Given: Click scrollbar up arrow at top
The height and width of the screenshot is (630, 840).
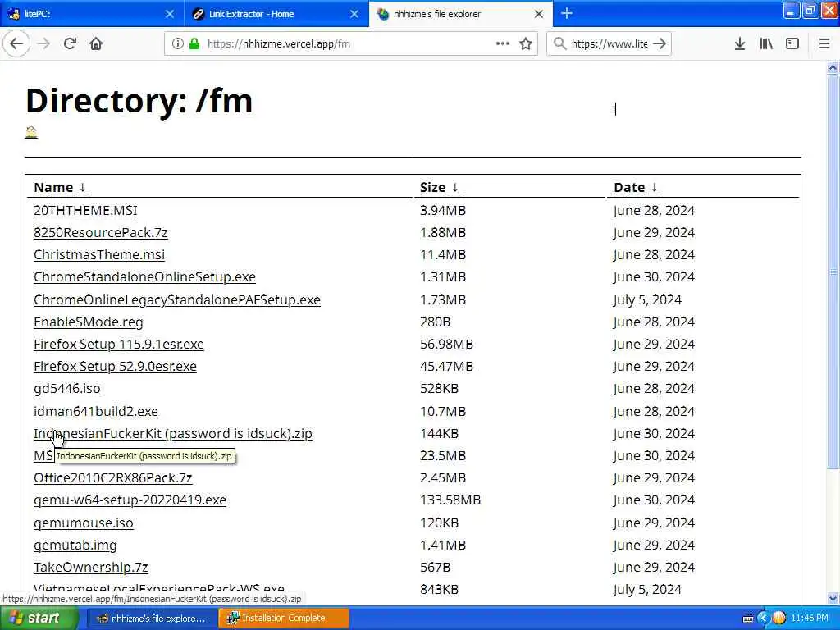Looking at the screenshot, I should [x=833, y=68].
